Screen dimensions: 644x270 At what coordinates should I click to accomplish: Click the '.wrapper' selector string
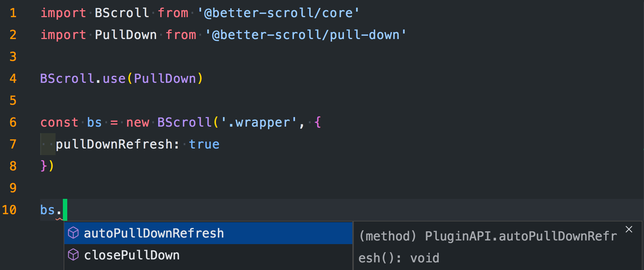259,122
